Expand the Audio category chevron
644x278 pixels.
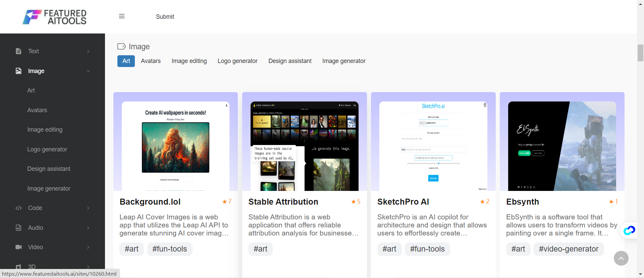(88, 228)
